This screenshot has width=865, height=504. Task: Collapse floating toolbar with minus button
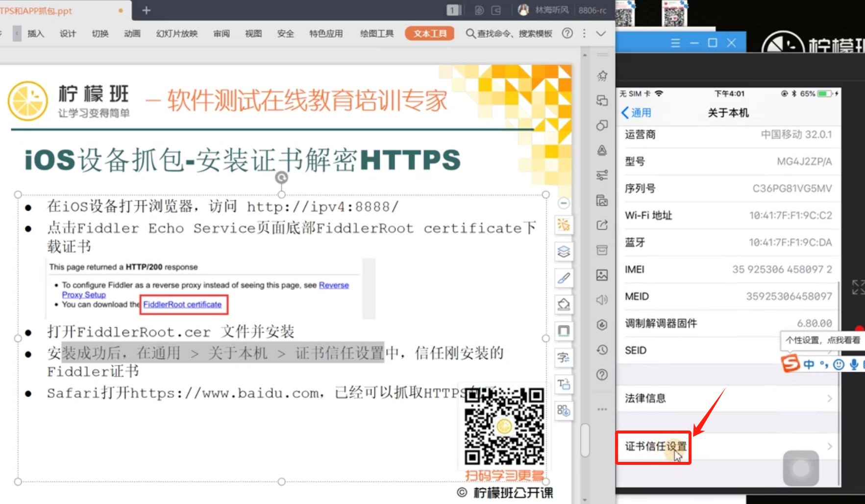click(564, 203)
